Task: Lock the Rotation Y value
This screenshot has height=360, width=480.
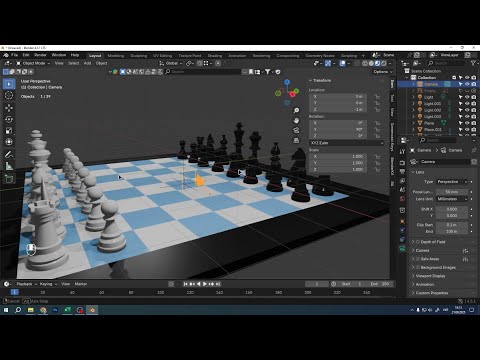Action: (377, 130)
